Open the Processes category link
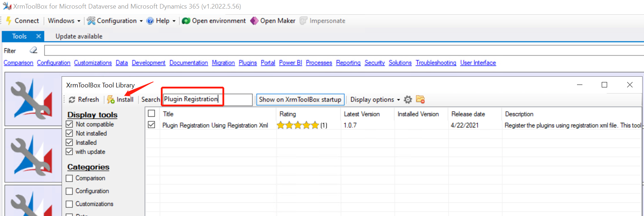 [319, 63]
